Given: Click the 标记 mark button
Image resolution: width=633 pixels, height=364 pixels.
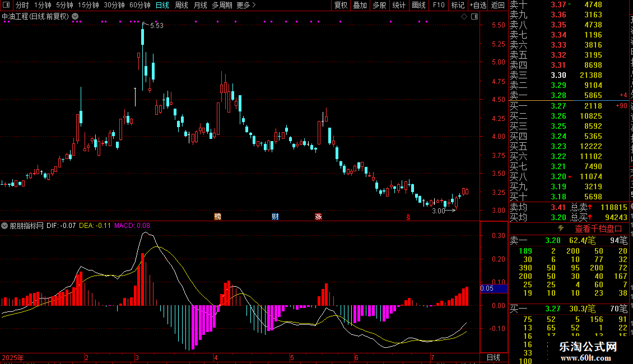Looking at the screenshot, I should 458,5.
